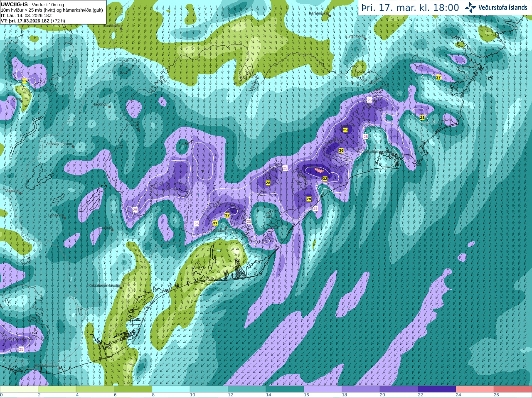Click the yellow 28 marker left of pink patch
This screenshot has width=532, height=398.
tap(268, 183)
